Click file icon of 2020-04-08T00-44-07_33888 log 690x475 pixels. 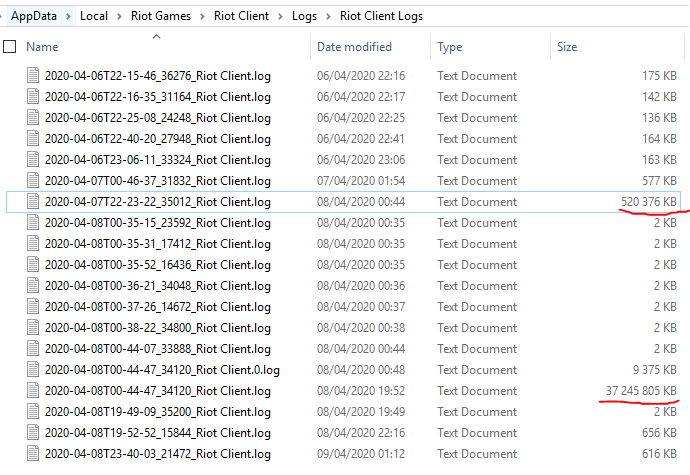click(33, 348)
